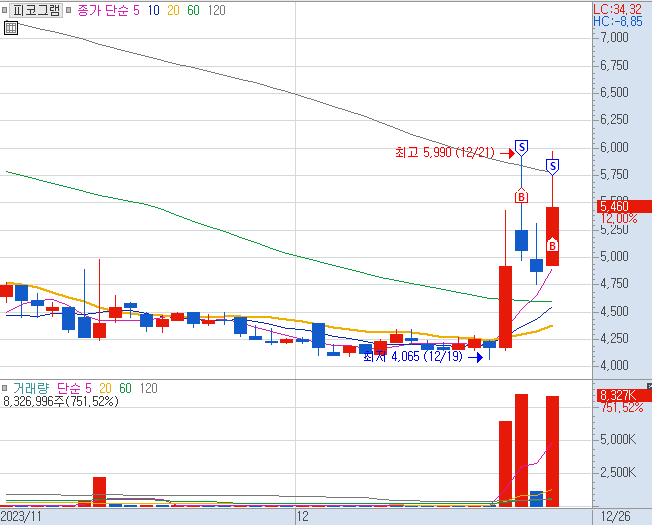
Task: Select the volume panel 5-day average label
Action: (x=88, y=388)
